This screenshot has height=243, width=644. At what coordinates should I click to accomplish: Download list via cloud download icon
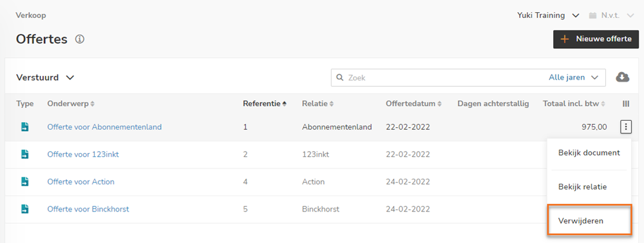pyautogui.click(x=622, y=77)
